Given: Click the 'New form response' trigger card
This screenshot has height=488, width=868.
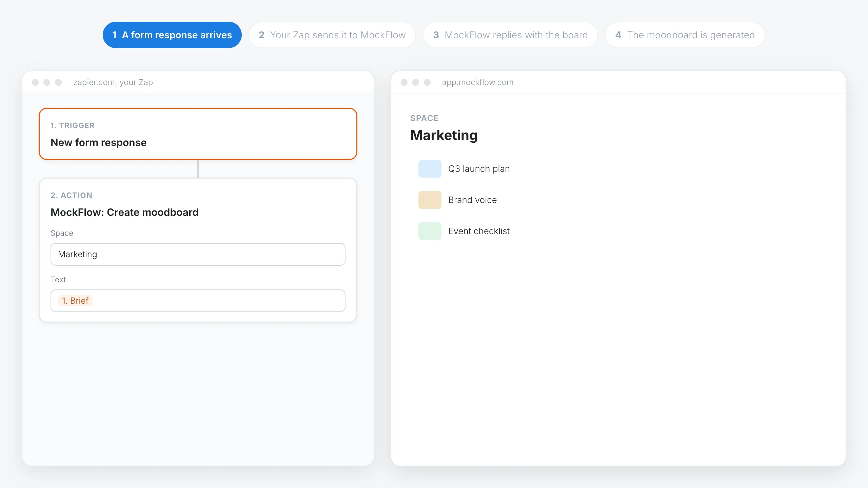Looking at the screenshot, I should pos(198,134).
